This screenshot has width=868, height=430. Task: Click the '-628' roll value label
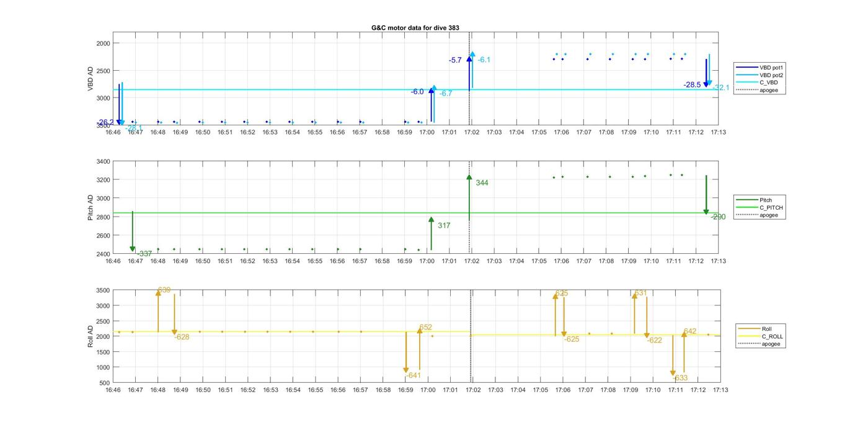pos(182,337)
